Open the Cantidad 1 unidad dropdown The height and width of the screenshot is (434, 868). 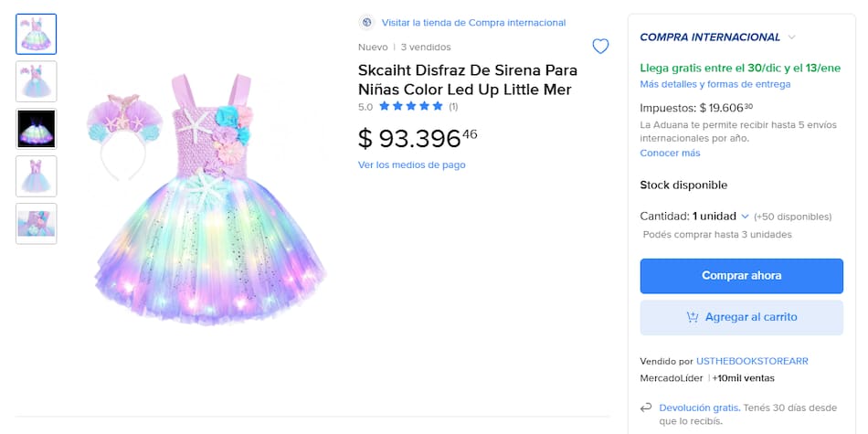click(721, 217)
